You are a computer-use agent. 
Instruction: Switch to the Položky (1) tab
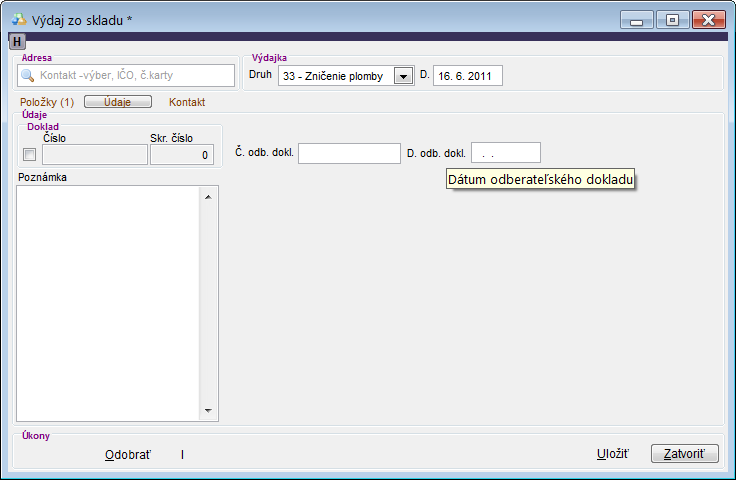pyautogui.click(x=47, y=102)
